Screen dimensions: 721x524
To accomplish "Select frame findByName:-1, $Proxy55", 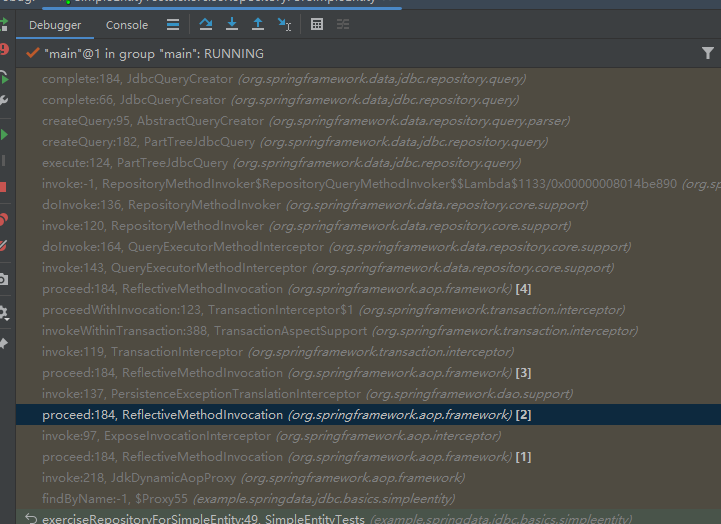I will (x=368, y=499).
